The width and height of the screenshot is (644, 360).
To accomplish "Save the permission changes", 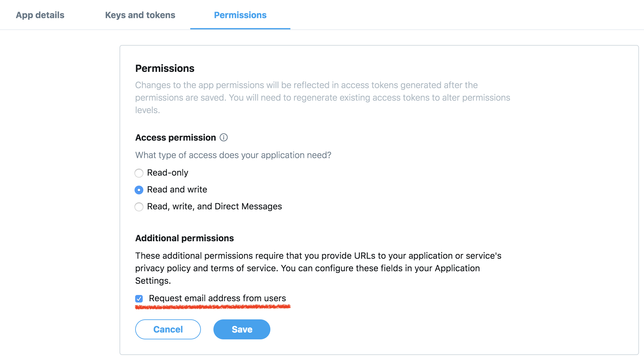I will [x=242, y=329].
